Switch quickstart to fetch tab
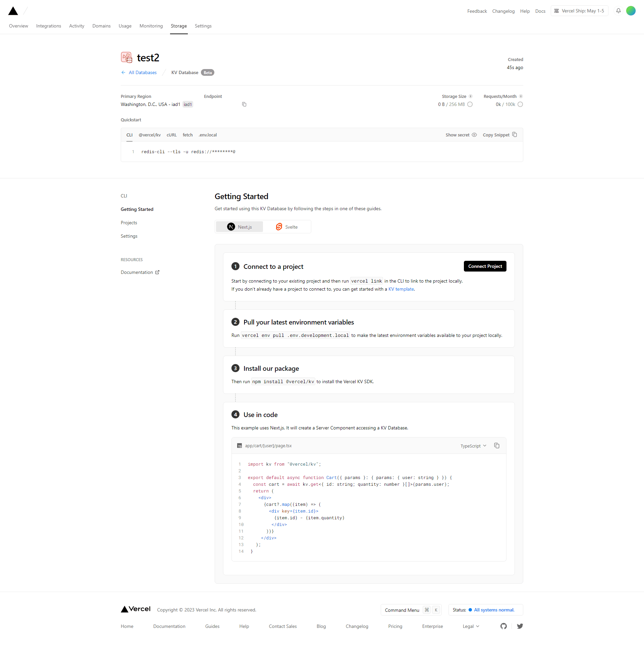 point(187,135)
